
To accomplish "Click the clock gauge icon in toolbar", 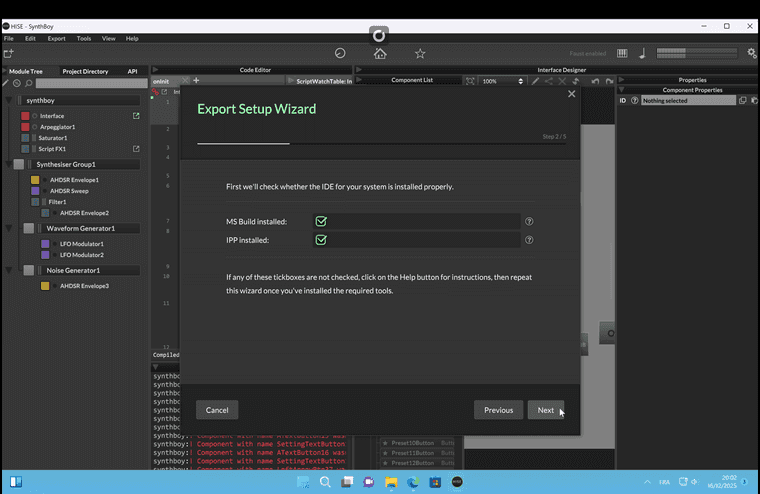I will tap(340, 53).
